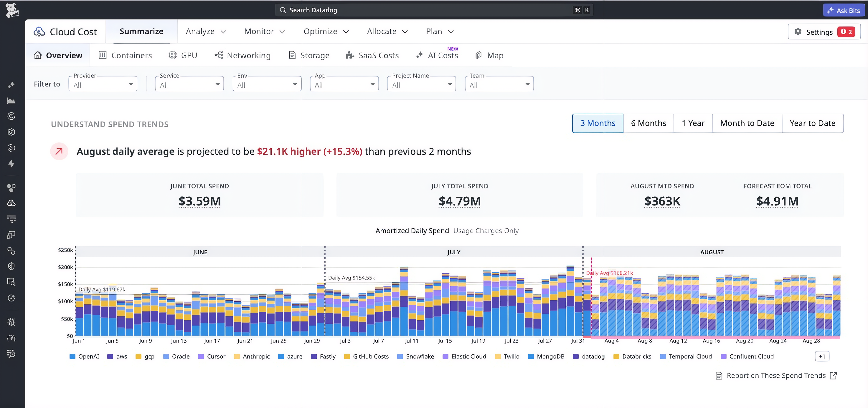Open the sidebar link chain icon
The image size is (868, 408).
click(x=11, y=251)
